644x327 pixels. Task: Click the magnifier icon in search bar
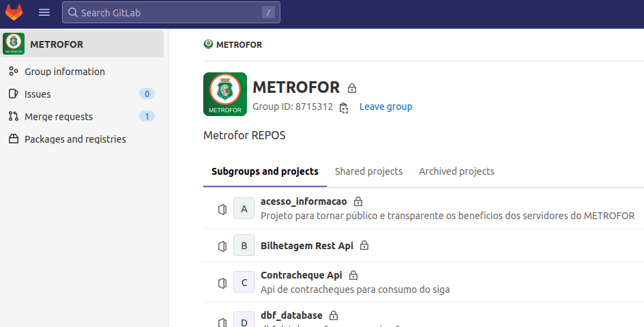(x=73, y=12)
